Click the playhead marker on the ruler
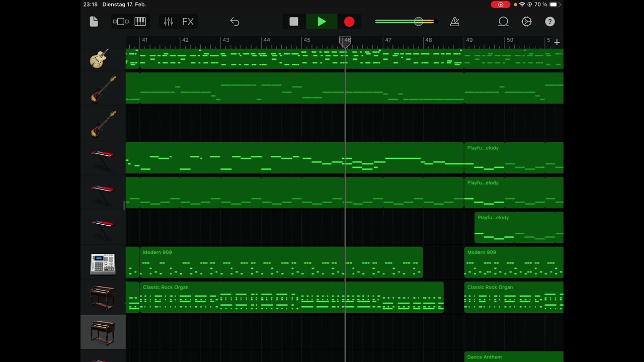This screenshot has width=644, height=362. pyautogui.click(x=345, y=42)
